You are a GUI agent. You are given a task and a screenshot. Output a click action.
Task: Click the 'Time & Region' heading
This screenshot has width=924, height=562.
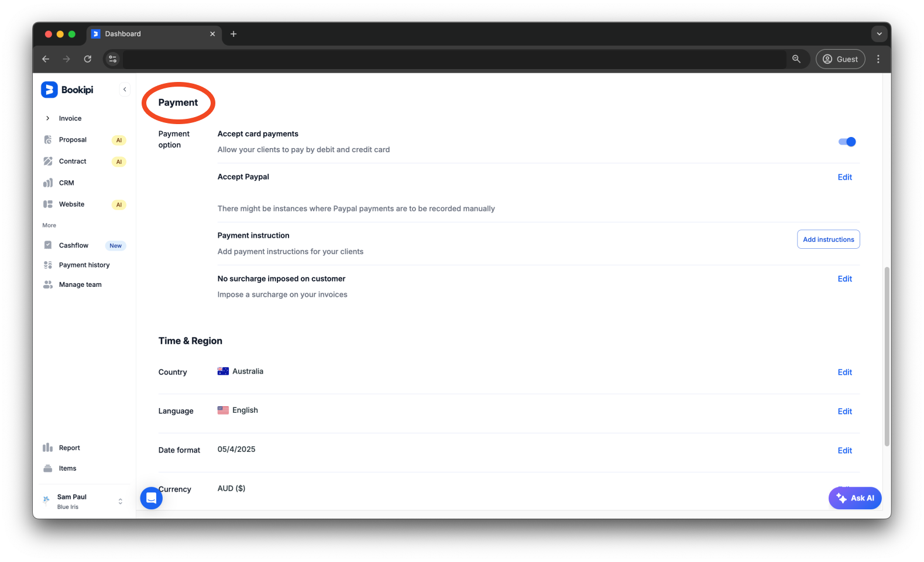tap(190, 341)
